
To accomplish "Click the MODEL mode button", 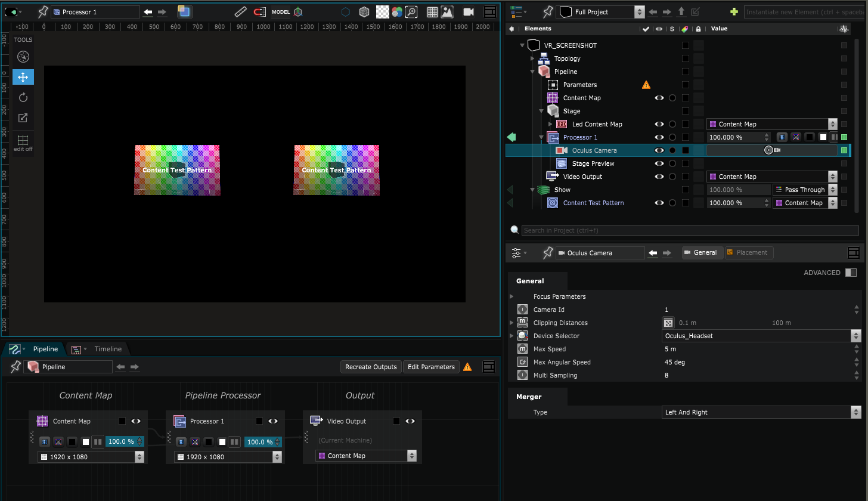I will (281, 12).
